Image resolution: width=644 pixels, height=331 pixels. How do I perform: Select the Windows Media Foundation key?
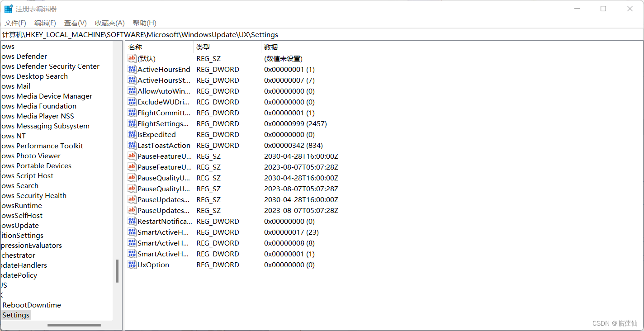[38, 106]
